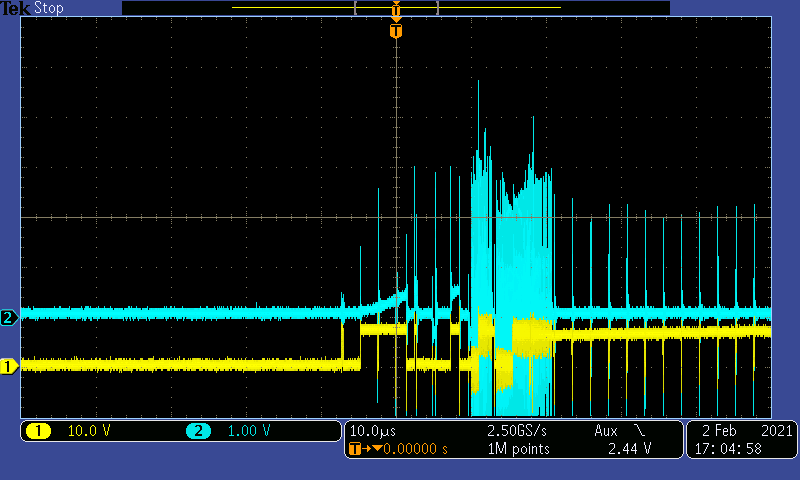Click the 0.00000 s trigger delay readout
The height and width of the screenshot is (480, 800).
tap(415, 449)
